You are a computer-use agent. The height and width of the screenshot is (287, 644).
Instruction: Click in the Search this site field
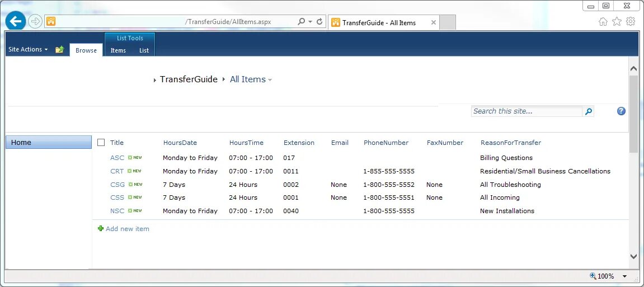(x=527, y=111)
